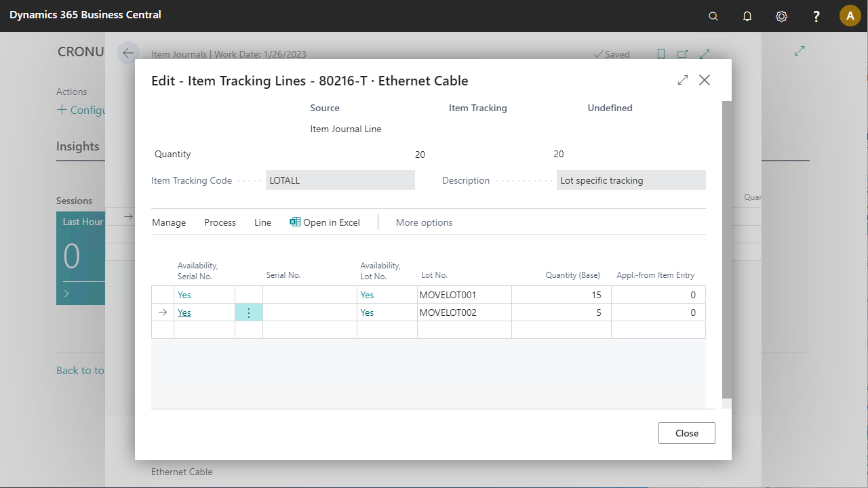The image size is (868, 488).
Task: Open the row menu for MOVELOT002 line
Action: 249,312
